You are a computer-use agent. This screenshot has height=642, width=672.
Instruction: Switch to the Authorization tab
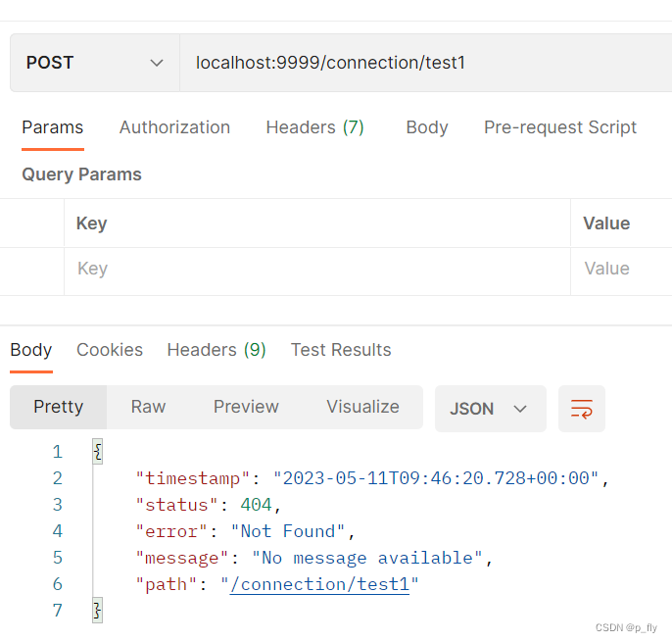coord(174,127)
